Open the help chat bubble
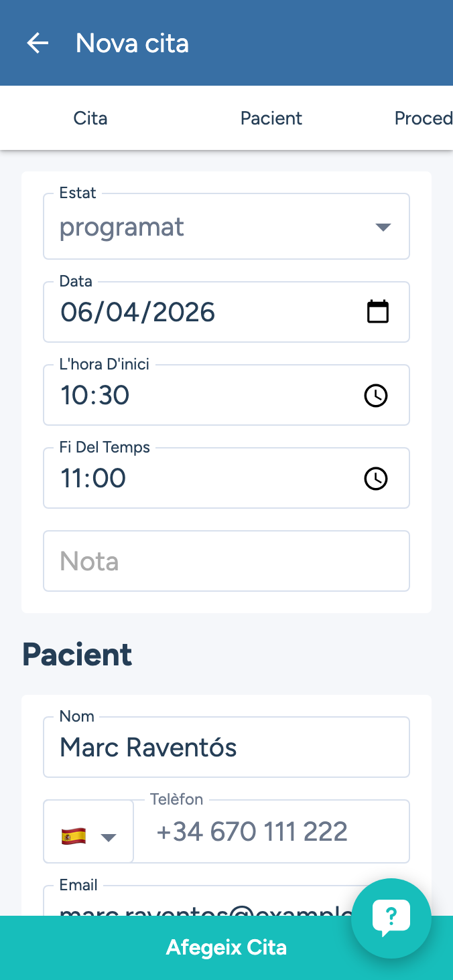Viewport: 453px width, 980px height. click(x=391, y=918)
